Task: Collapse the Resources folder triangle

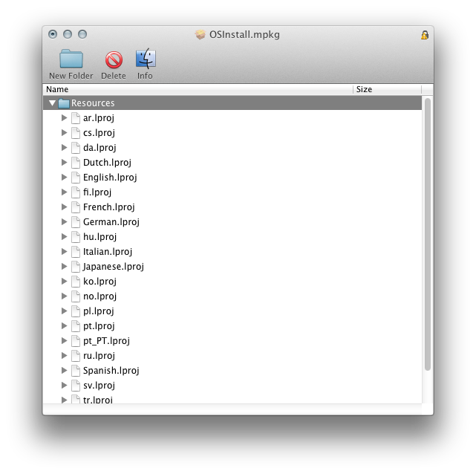Action: click(52, 103)
